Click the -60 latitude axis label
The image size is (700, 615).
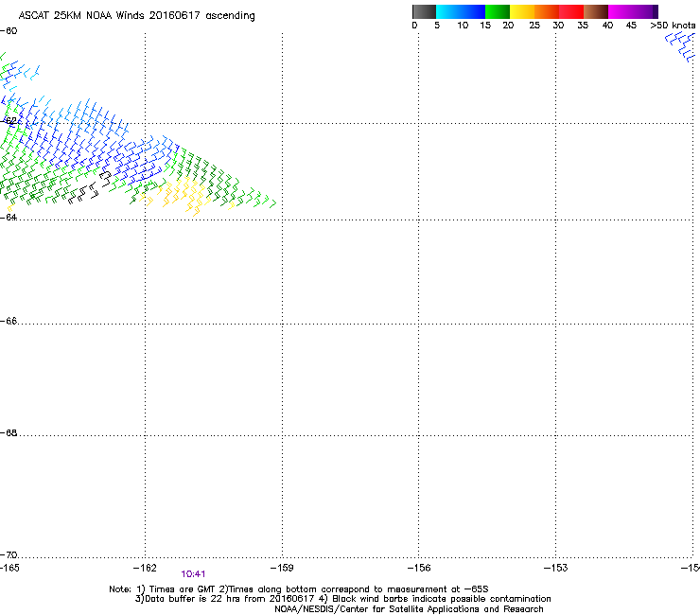click(x=9, y=31)
